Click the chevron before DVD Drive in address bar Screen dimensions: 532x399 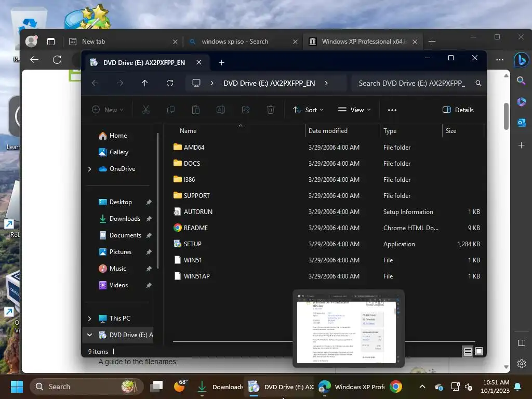click(x=212, y=83)
